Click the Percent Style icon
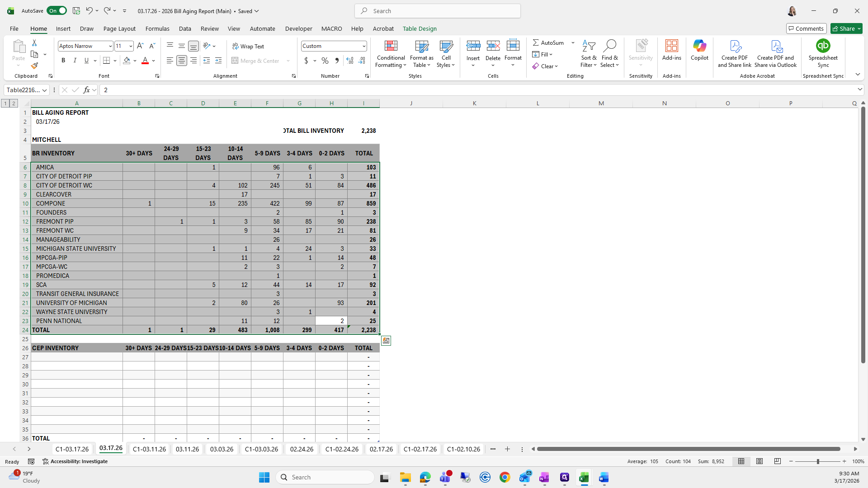 coord(325,61)
